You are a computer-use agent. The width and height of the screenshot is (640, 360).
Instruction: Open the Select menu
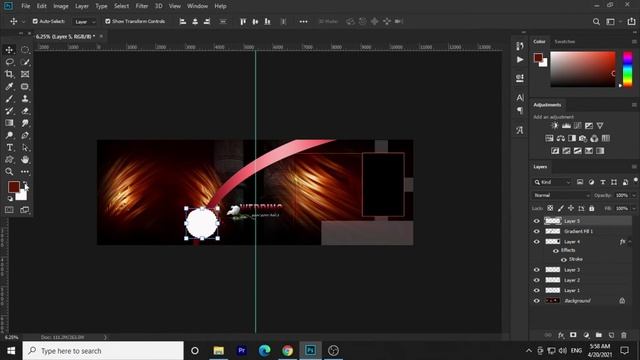[121, 6]
